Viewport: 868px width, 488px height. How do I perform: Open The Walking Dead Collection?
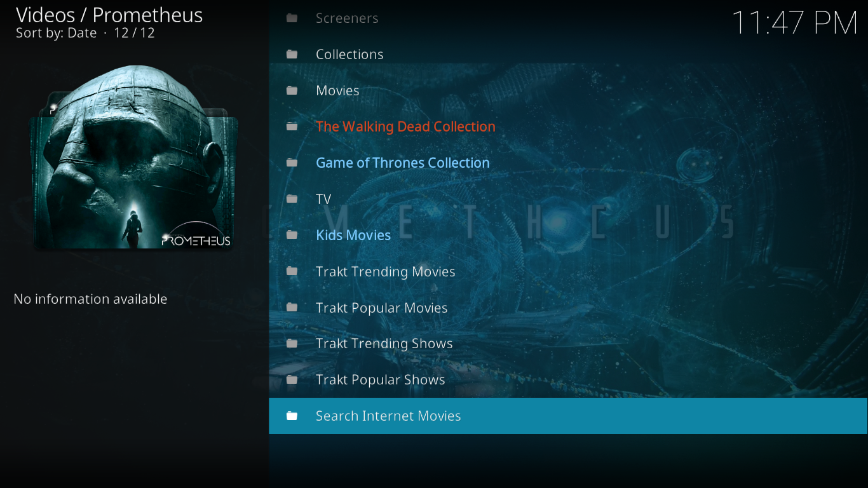568,126
